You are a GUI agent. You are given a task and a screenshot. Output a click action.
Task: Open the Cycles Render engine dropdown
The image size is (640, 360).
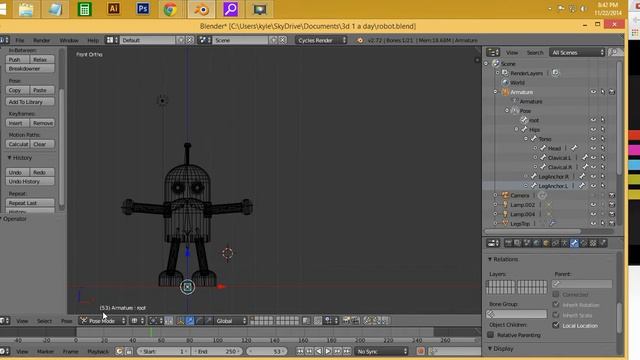[321, 40]
